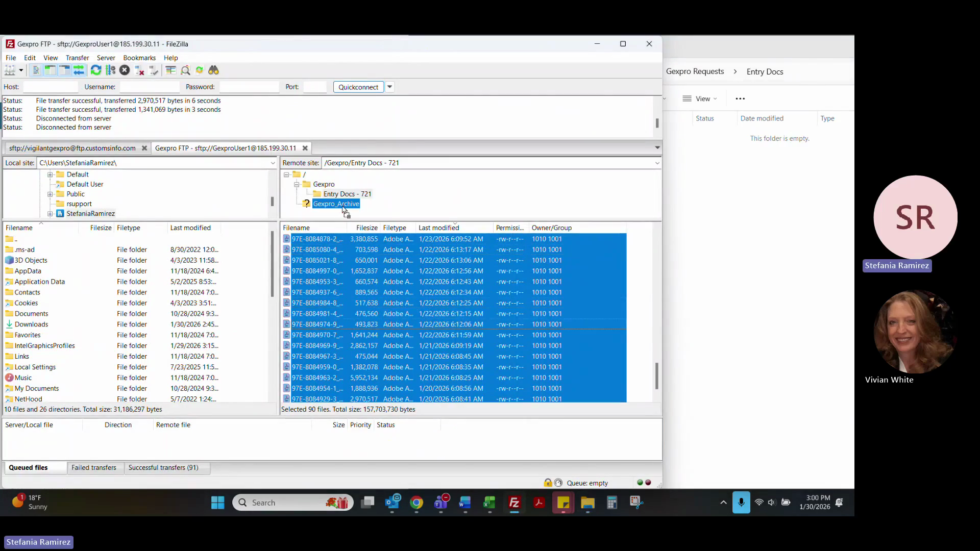
Task: Toggle message log display icon
Action: tap(36, 70)
